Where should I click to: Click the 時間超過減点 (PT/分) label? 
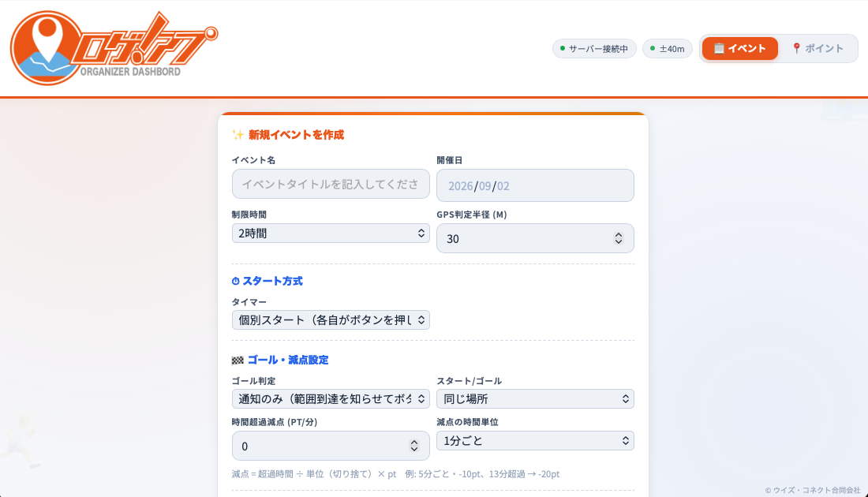tap(275, 422)
